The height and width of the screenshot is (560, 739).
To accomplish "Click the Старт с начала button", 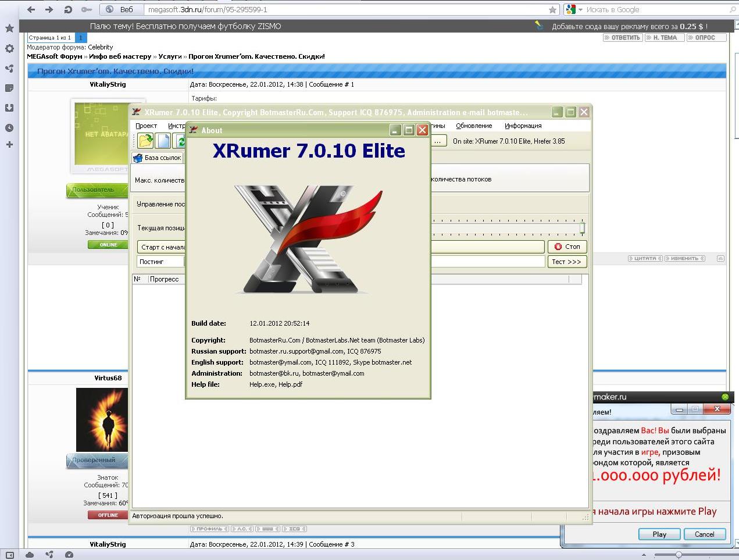I will click(161, 247).
